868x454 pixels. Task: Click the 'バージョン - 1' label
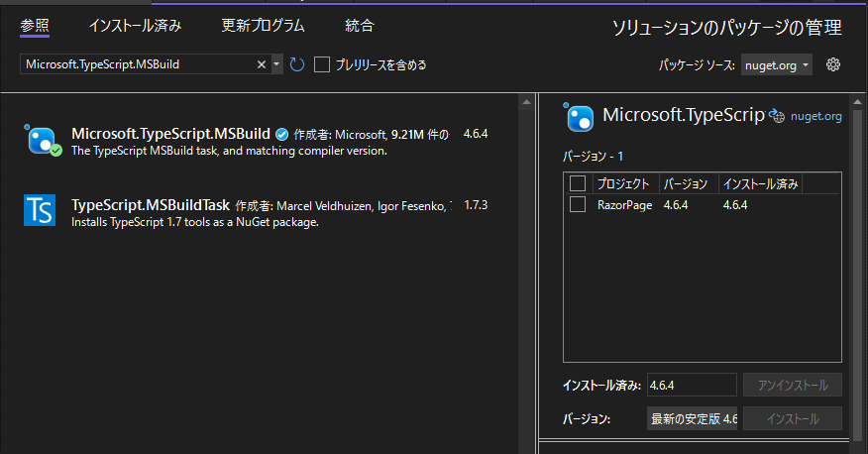pyautogui.click(x=593, y=157)
